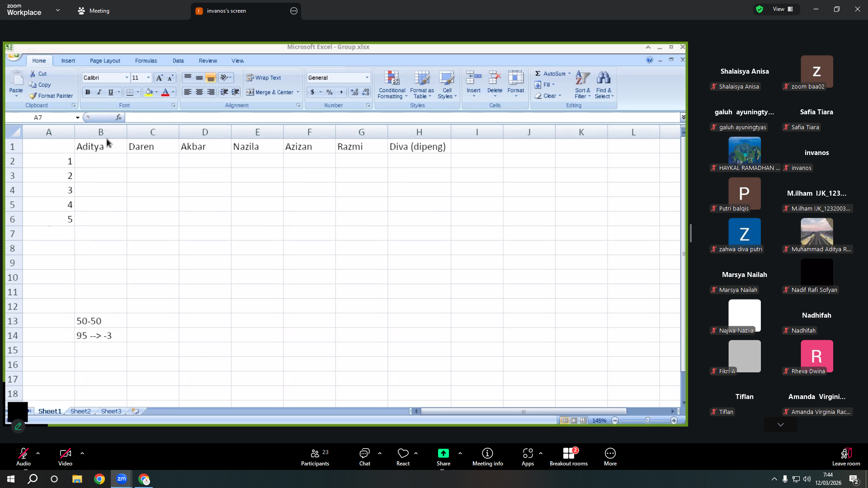
Task: Open the Insert ribbon tab
Action: (68, 61)
